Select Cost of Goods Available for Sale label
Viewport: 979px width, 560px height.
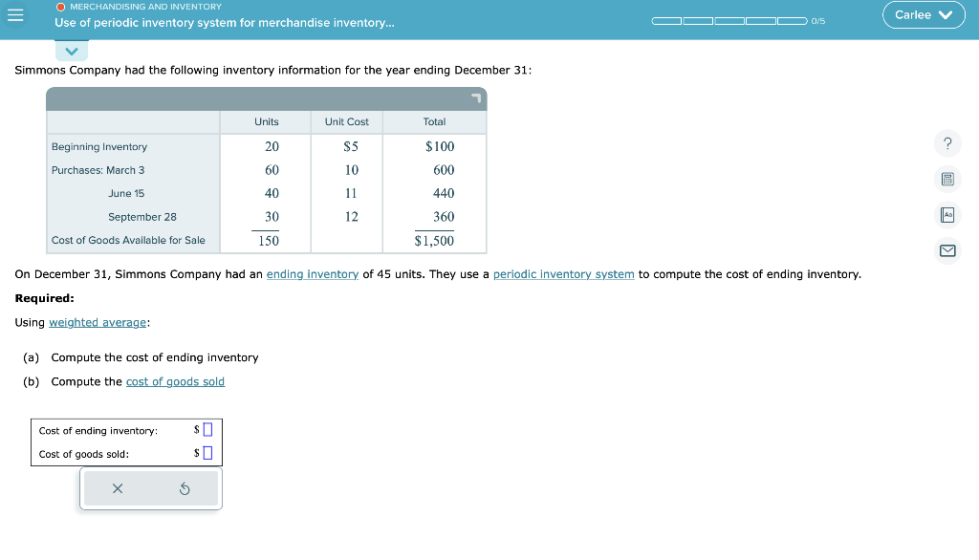point(128,241)
